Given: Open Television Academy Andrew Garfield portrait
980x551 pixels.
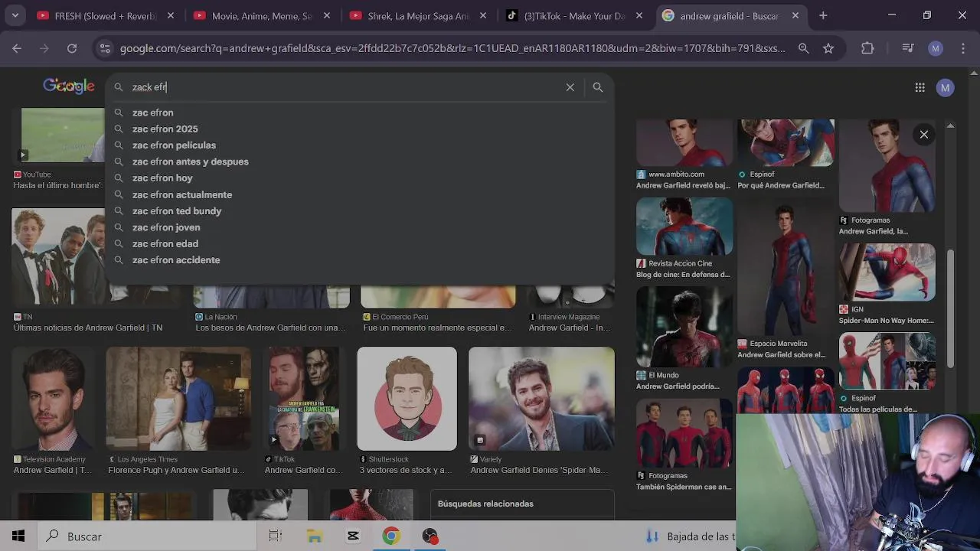Looking at the screenshot, I should click(x=52, y=399).
